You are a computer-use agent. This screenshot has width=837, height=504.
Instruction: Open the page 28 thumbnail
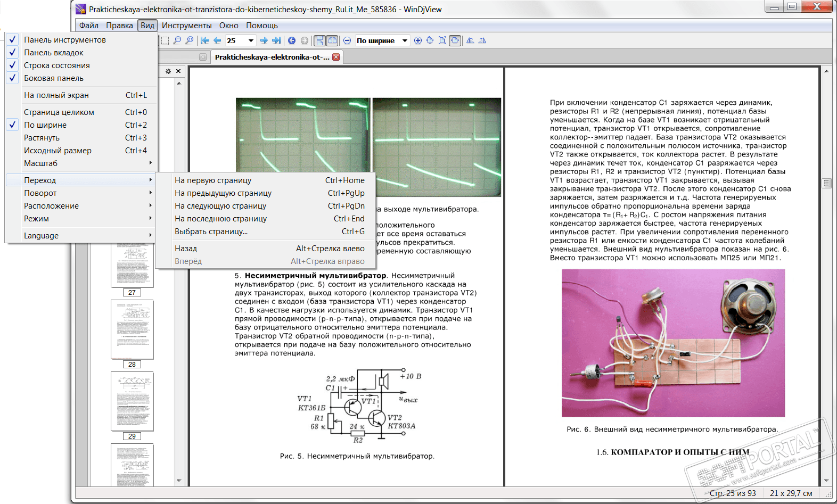pyautogui.click(x=132, y=329)
